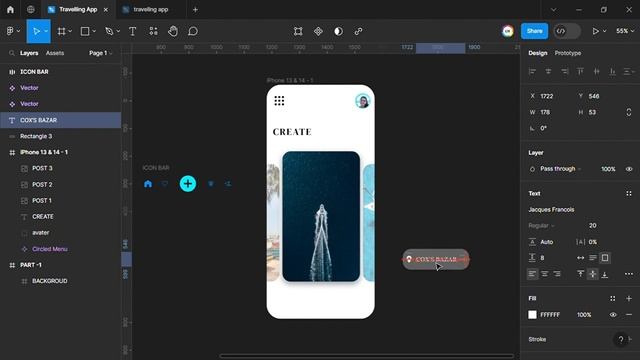Expand the Frame tool options arrow
640x360 pixels.
click(70, 31)
